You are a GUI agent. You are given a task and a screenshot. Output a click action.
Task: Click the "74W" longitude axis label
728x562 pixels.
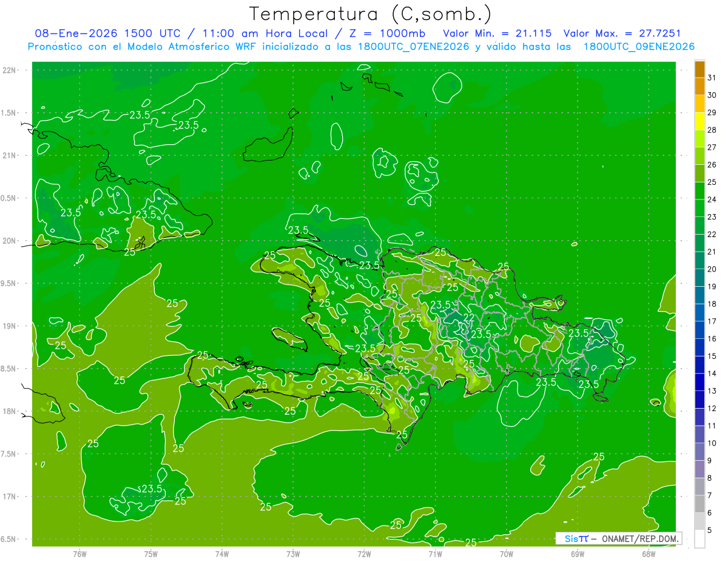(x=222, y=554)
